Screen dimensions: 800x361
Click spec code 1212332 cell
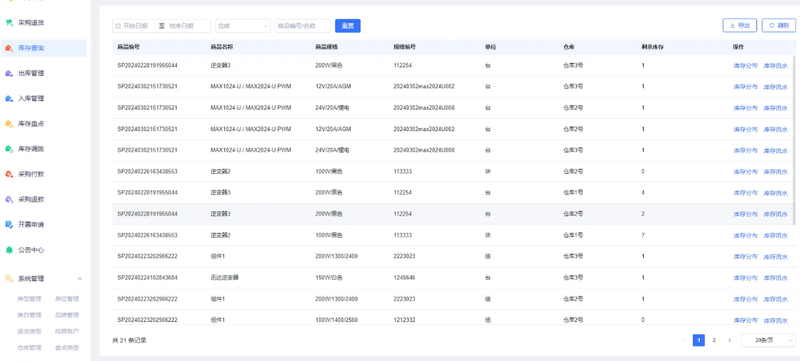404,320
